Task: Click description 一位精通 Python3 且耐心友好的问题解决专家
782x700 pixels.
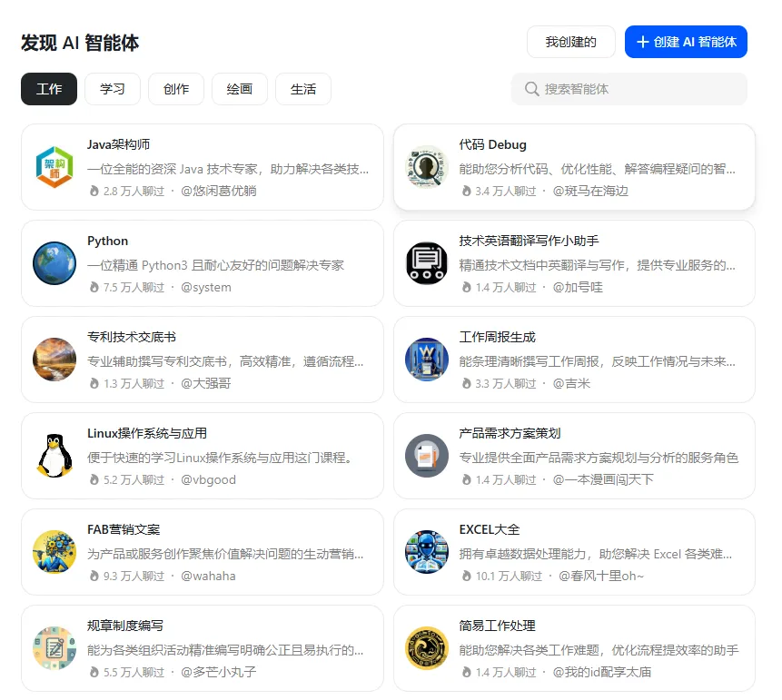Action: point(215,265)
